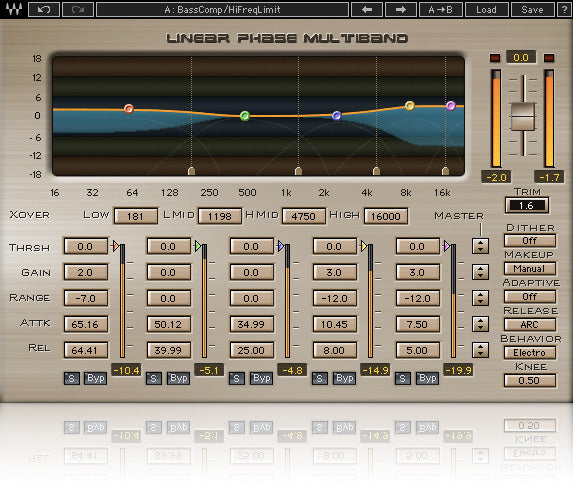
Task: Open help with the question mark button
Action: (x=564, y=10)
